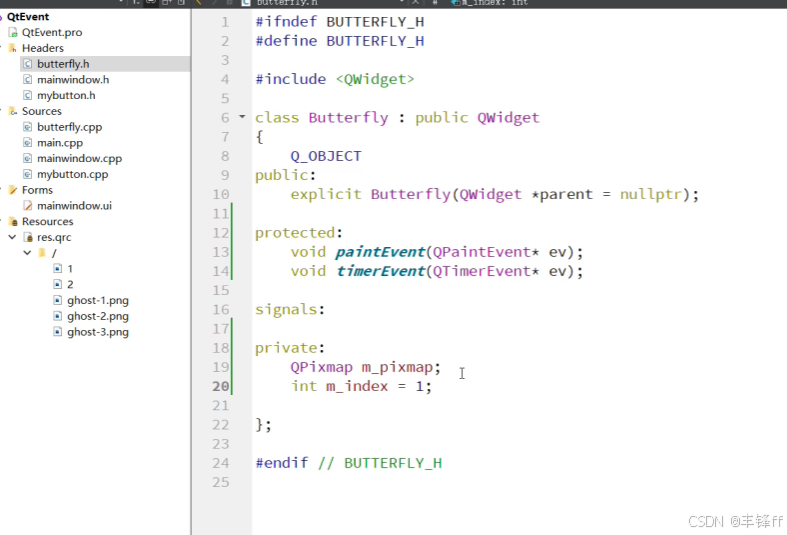Click the "/" prefix folder icon
This screenshot has width=787, height=535.
click(x=43, y=253)
